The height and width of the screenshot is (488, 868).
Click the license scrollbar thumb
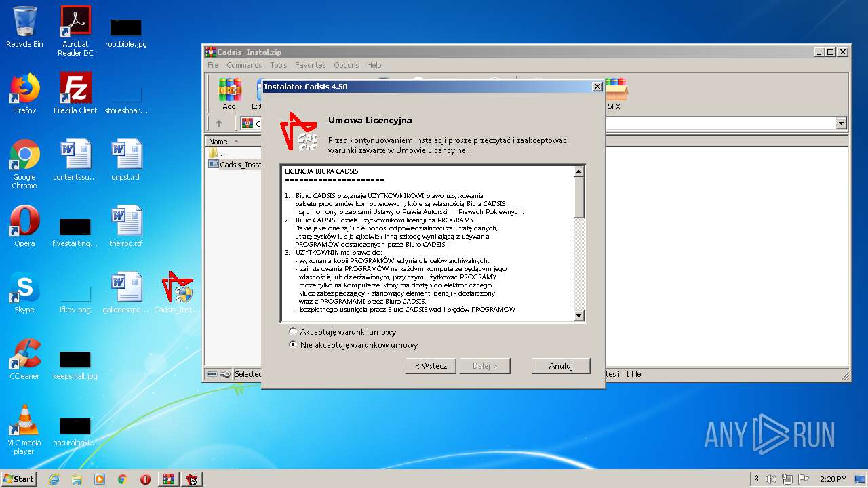point(578,197)
